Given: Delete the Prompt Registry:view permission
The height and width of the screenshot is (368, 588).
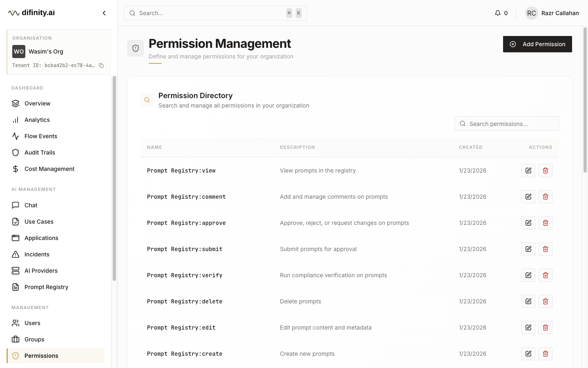Looking at the screenshot, I should point(546,171).
